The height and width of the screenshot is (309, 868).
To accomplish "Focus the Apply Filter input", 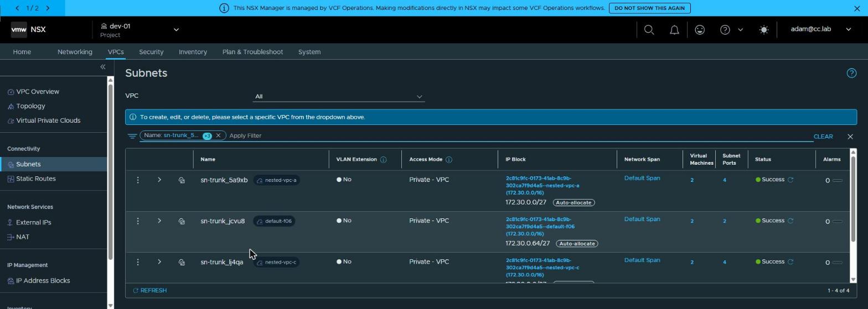I will [520, 136].
